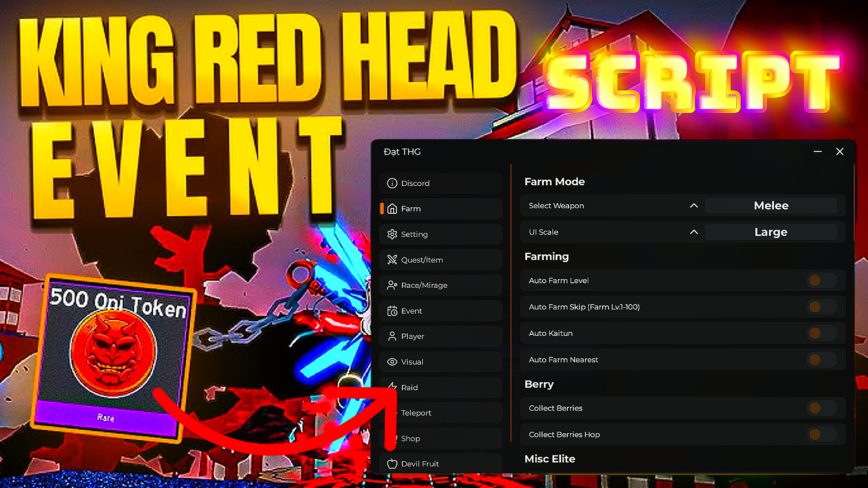Click the Quest/Item crossed swords icon
The height and width of the screenshot is (488, 868).
pyautogui.click(x=392, y=260)
